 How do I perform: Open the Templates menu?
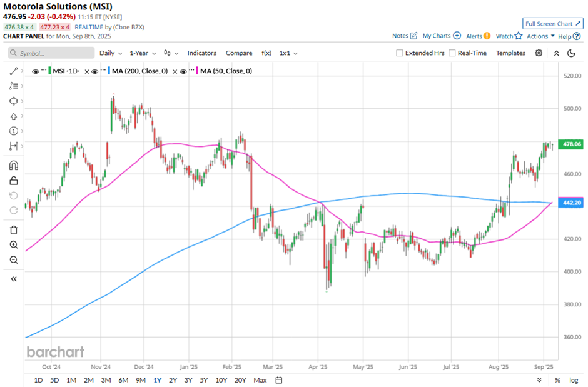(510, 53)
